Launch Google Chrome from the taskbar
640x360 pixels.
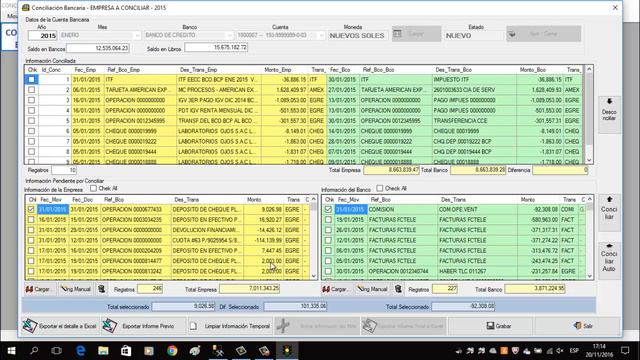point(172,351)
